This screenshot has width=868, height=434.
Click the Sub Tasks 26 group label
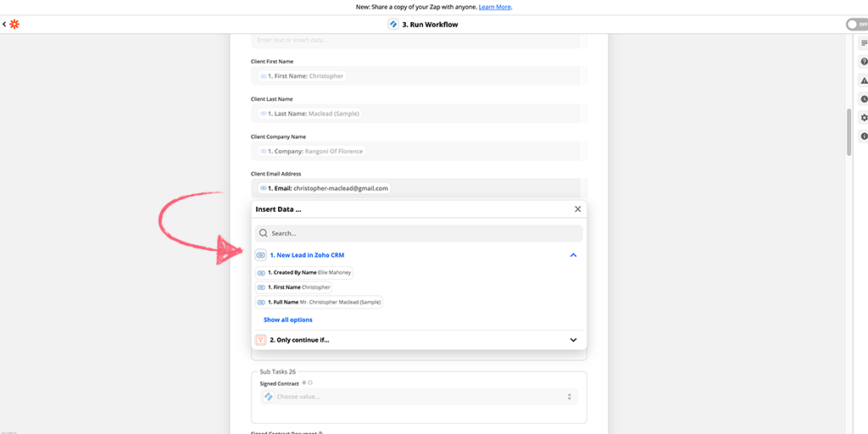[x=278, y=371]
